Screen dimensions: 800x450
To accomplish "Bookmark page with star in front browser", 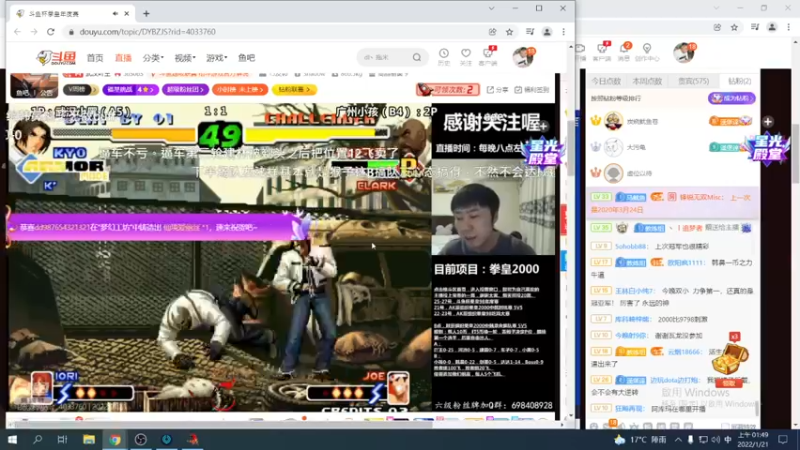I will click(x=509, y=32).
